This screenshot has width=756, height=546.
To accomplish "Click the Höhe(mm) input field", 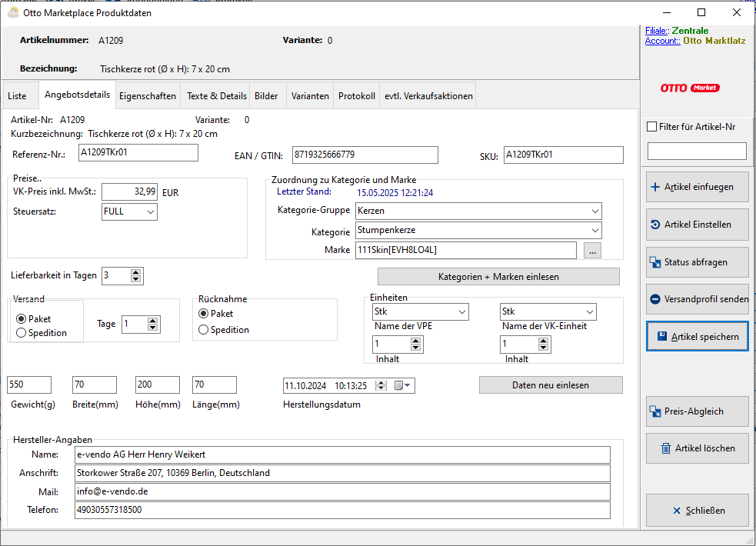I will tap(158, 385).
